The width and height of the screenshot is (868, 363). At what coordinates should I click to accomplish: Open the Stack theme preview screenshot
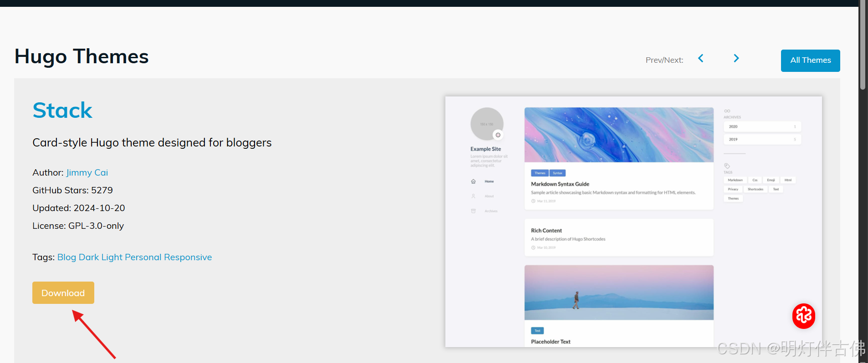633,222
